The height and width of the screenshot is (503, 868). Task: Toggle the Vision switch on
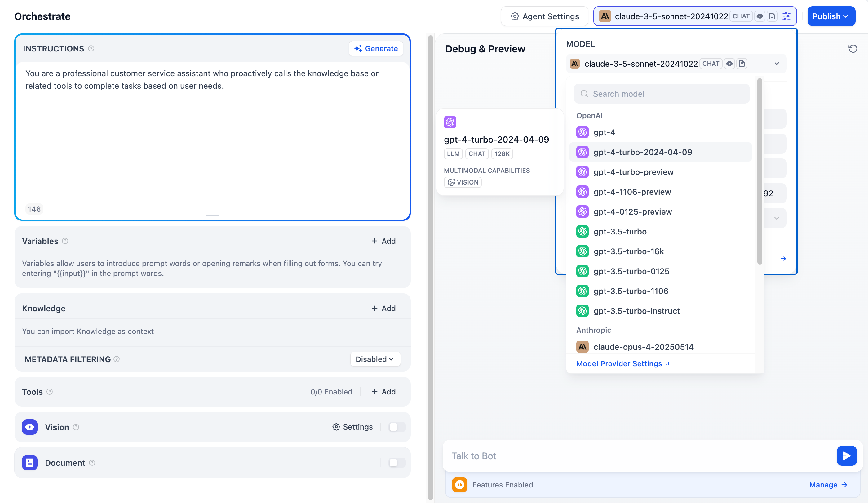pos(397,427)
